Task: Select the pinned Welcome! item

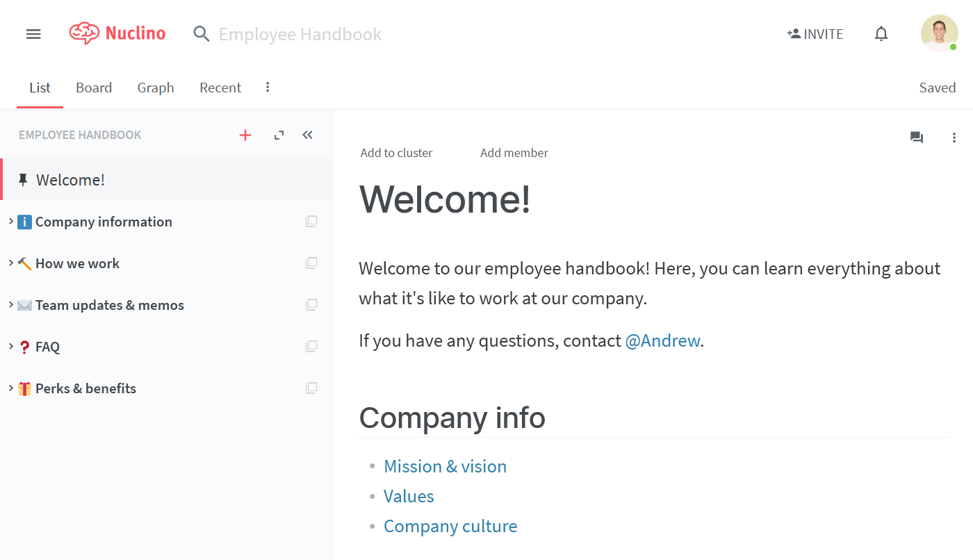Action: point(167,180)
